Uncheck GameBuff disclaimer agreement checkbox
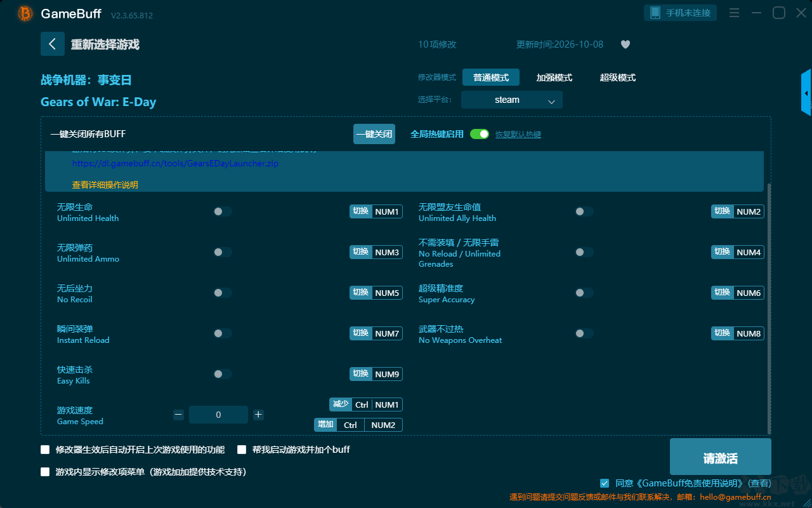812x508 pixels. click(605, 483)
